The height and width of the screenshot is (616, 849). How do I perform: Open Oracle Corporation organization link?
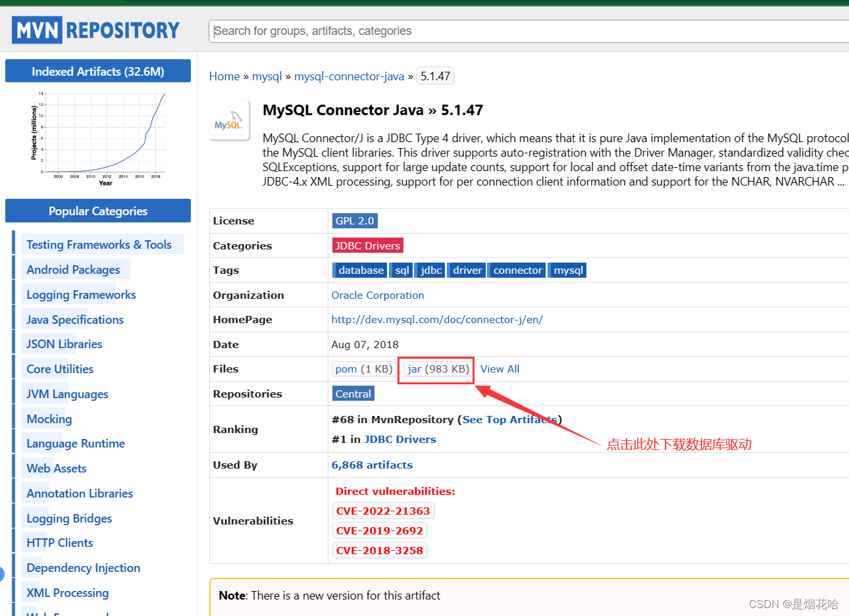(378, 295)
